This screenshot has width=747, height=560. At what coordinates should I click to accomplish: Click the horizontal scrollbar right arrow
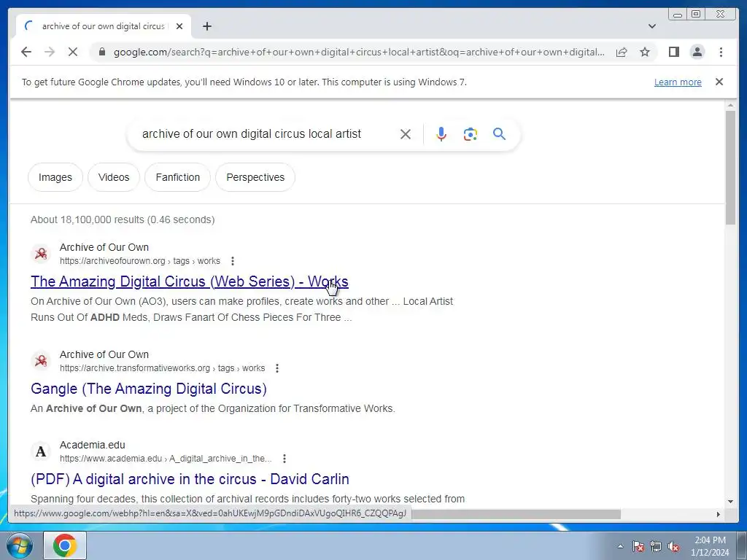(x=719, y=514)
